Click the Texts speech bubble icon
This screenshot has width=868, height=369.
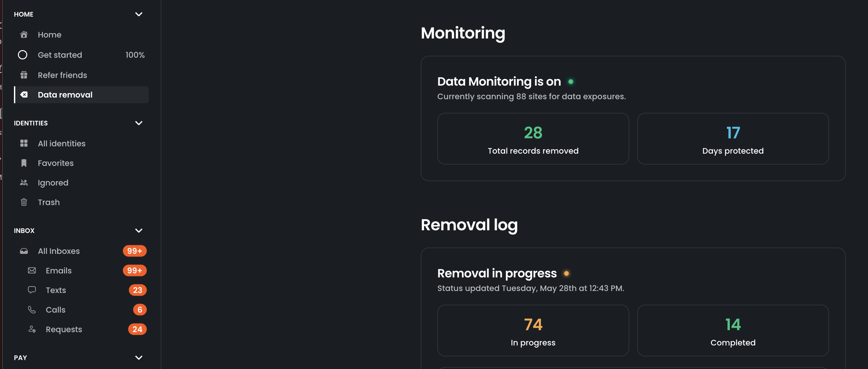click(x=32, y=290)
